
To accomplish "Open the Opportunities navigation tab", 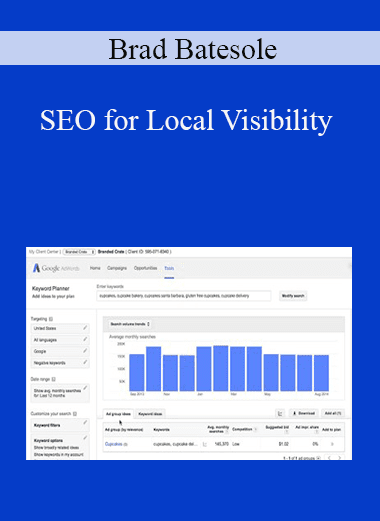I will point(145,268).
